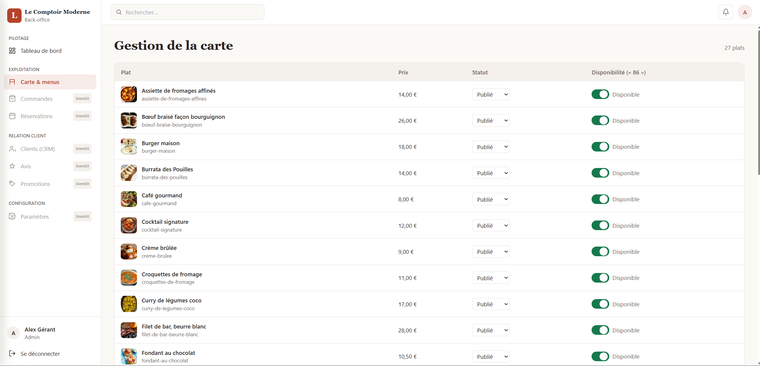Click the notification bell icon
Screen dimensions: 760x366
pos(725,12)
